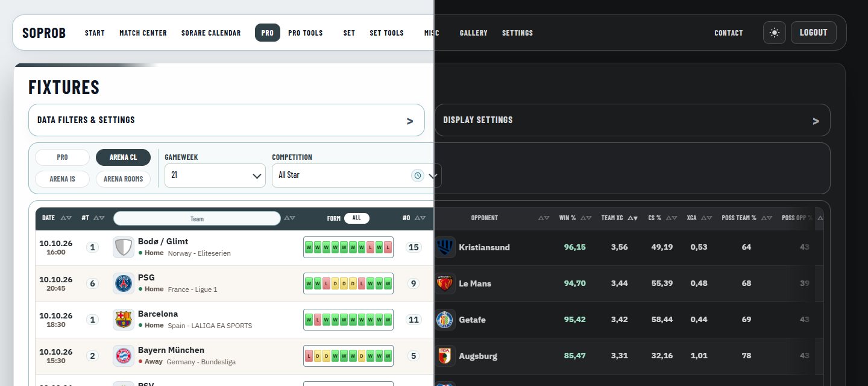This screenshot has width=868, height=386.
Task: Click the Getafe opponent crest
Action: point(445,320)
